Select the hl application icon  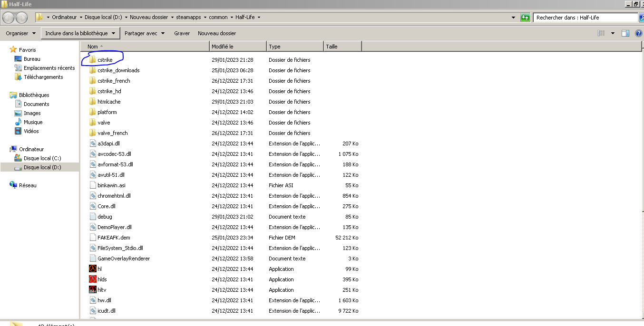(93, 269)
